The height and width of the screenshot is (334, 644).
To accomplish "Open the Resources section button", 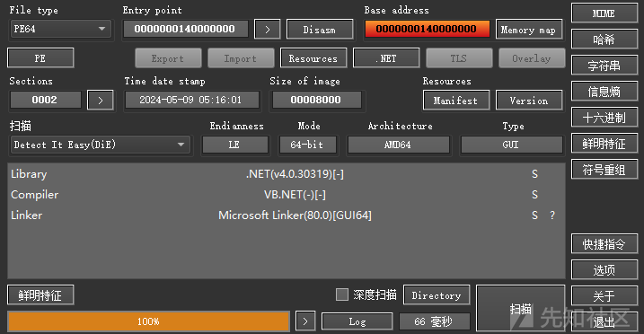I will 313,58.
